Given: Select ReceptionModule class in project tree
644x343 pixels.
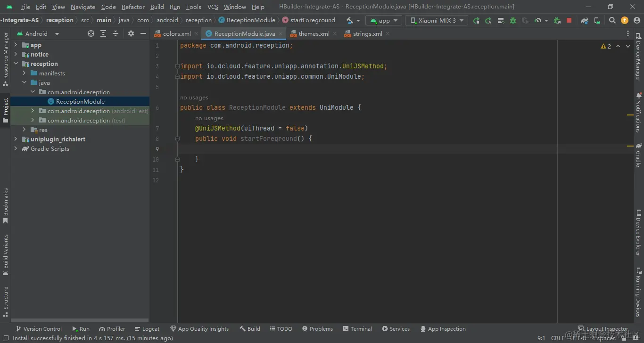Looking at the screenshot, I should 80,101.
